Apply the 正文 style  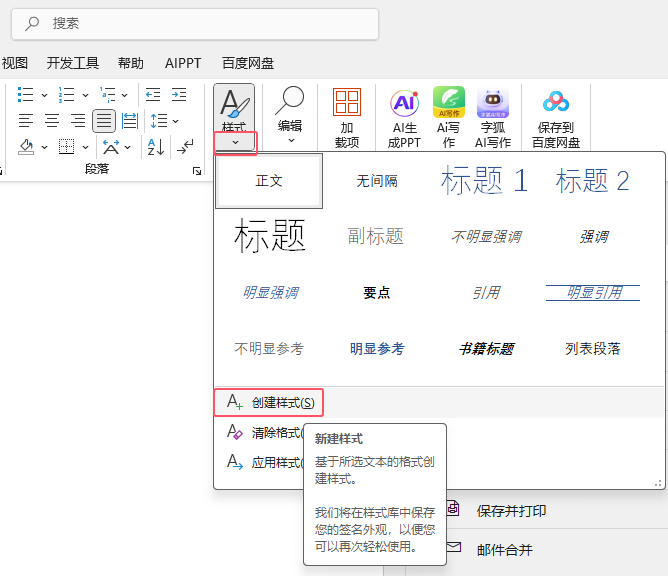click(x=269, y=181)
